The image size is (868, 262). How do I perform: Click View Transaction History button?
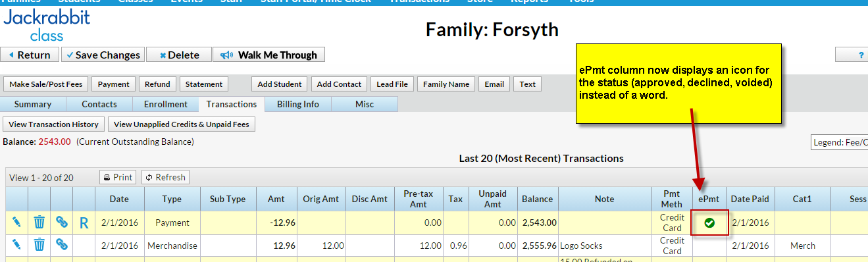[54, 124]
